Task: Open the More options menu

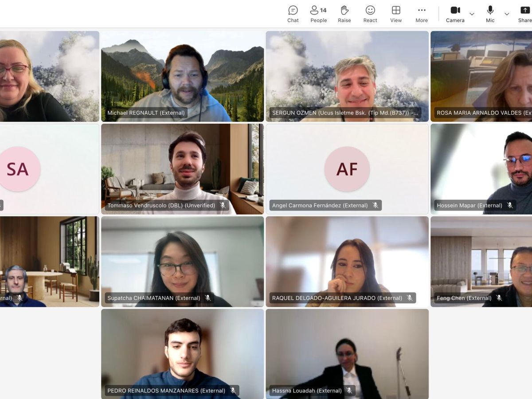Action: (422, 14)
